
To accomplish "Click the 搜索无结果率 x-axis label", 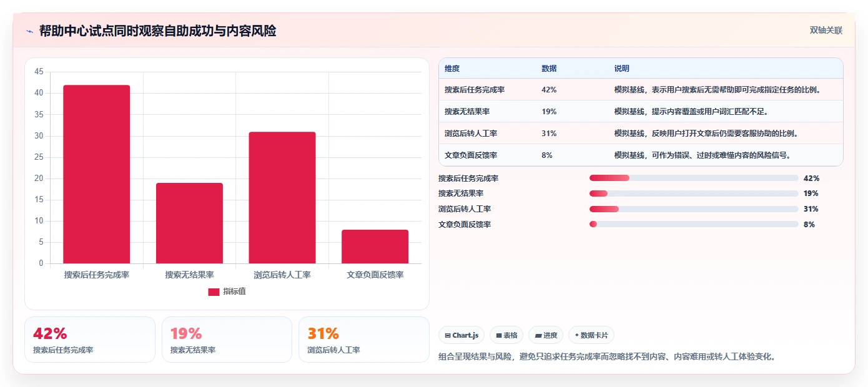I will pos(189,275).
